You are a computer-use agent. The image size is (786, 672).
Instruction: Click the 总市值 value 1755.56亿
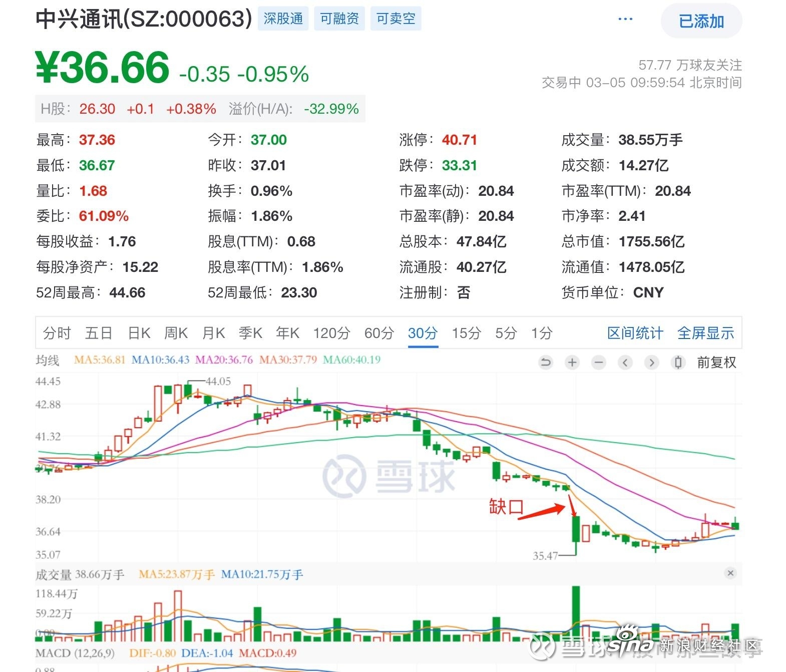coord(651,241)
